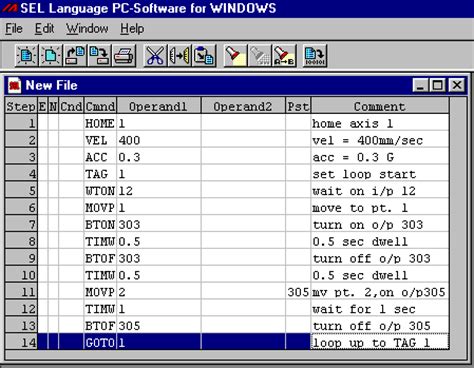The width and height of the screenshot is (474, 368).
Task: Click the red flashlight find icon
Action: (235, 55)
